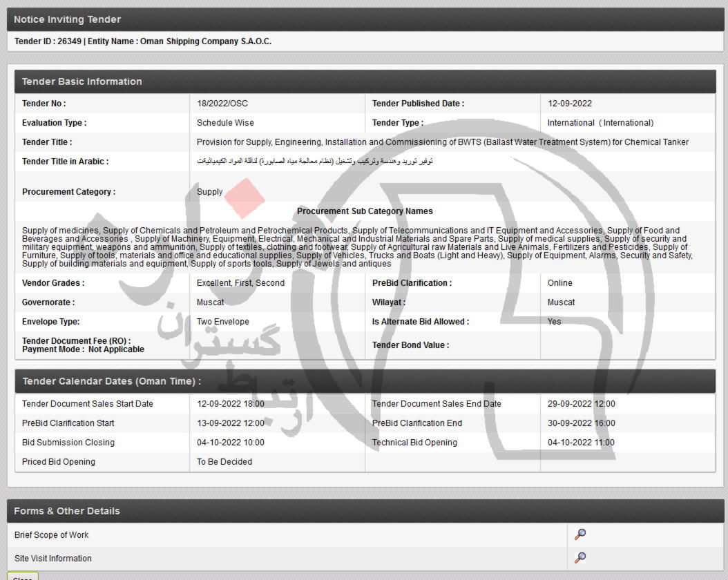Click the Bid Submission Closing date 04-10-2022 10:00
This screenshot has width=728, height=580.
230,443
